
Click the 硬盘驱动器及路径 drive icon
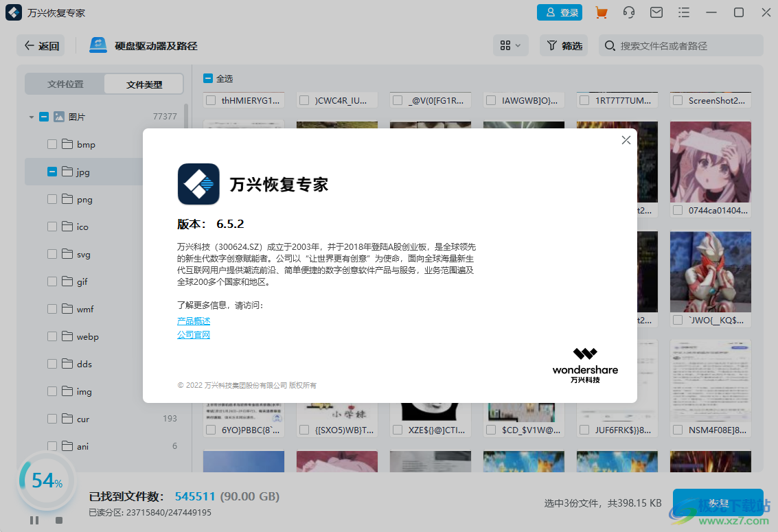click(x=98, y=45)
